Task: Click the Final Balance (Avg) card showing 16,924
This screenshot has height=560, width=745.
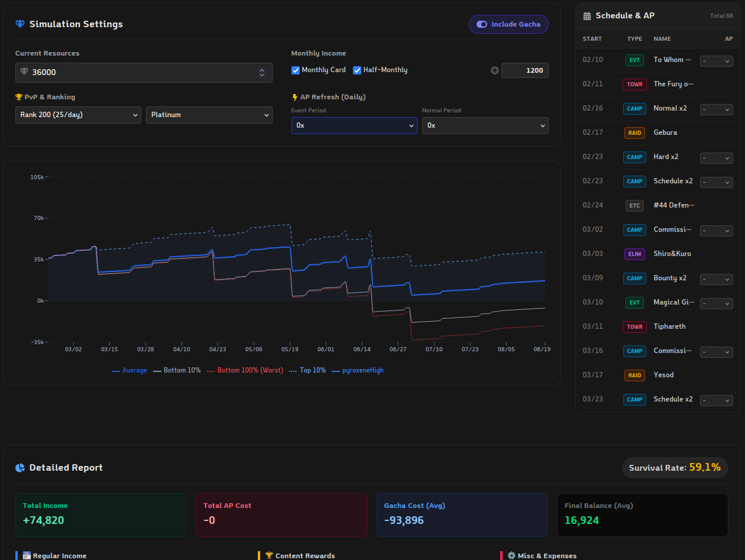Action: click(643, 515)
